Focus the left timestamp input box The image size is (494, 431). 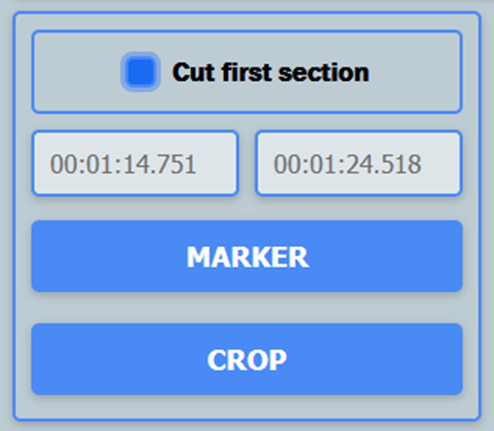(x=135, y=163)
